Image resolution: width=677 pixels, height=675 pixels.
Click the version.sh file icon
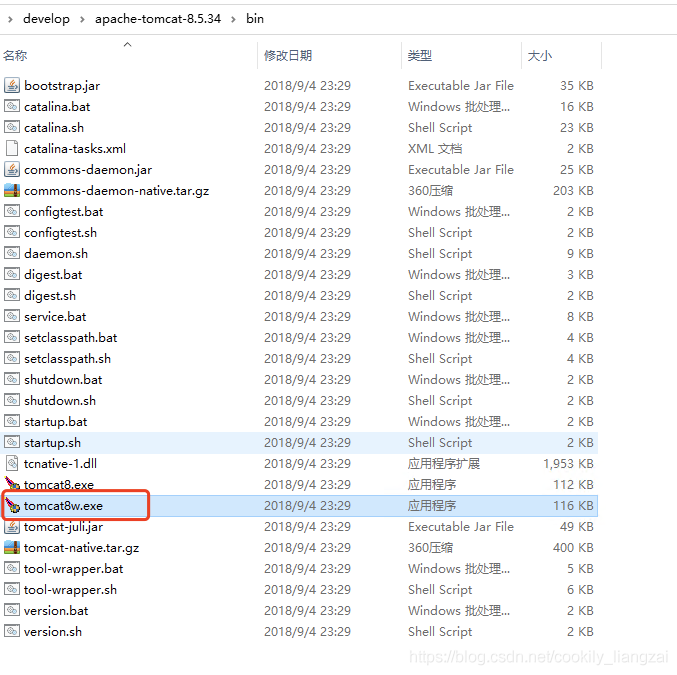click(12, 631)
